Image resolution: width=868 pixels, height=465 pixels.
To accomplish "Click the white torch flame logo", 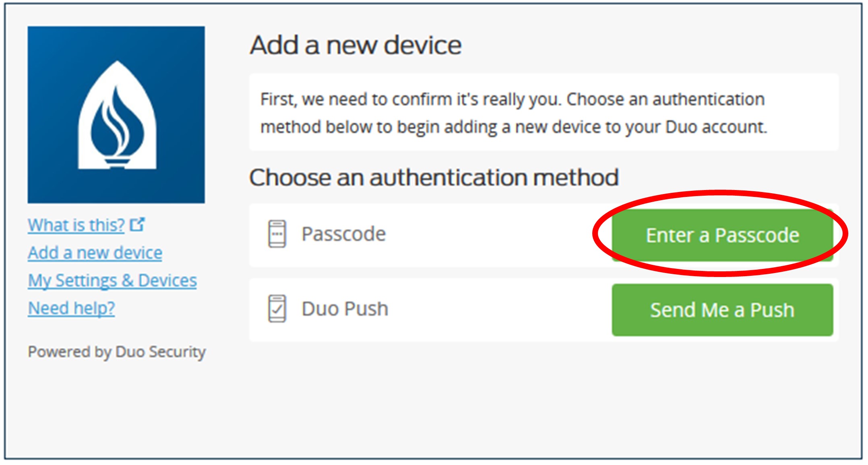I will 117,115.
